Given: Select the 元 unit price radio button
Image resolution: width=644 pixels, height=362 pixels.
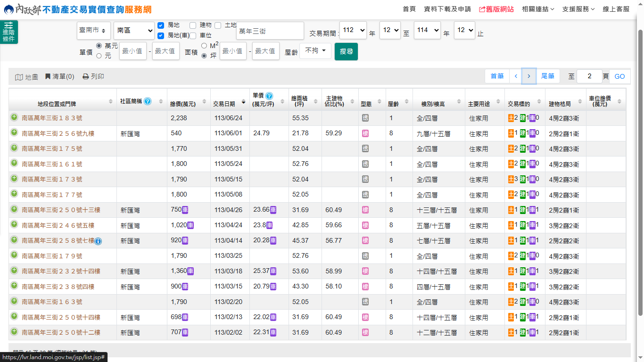Looking at the screenshot, I should click(99, 56).
